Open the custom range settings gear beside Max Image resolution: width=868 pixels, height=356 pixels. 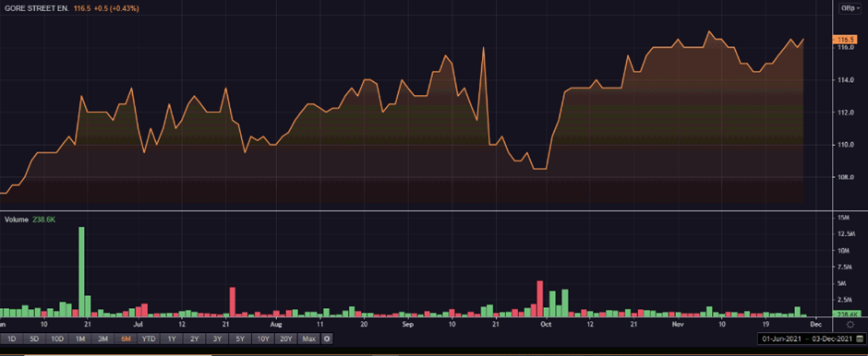[327, 338]
